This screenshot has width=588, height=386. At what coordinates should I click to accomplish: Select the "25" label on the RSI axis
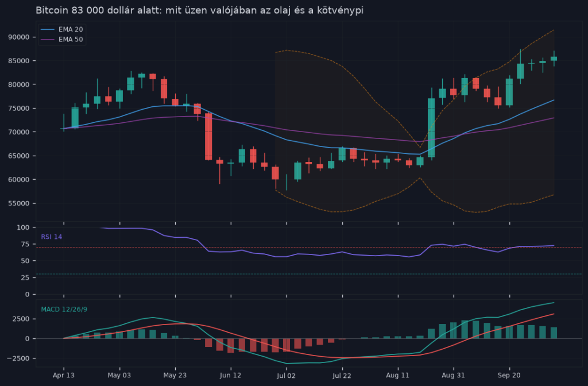25,277
